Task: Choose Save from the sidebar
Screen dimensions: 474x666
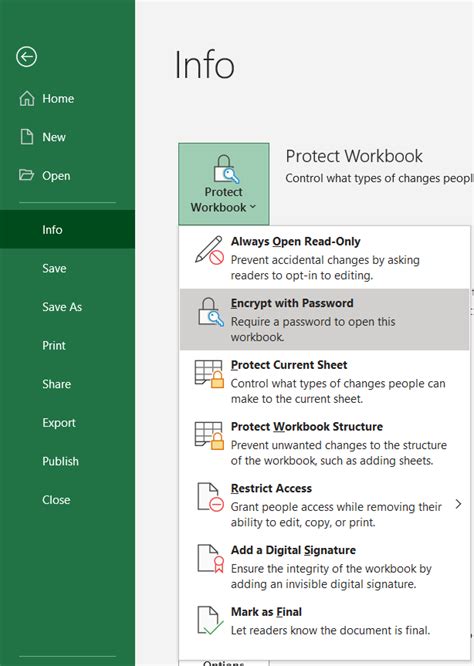Action: (67, 268)
